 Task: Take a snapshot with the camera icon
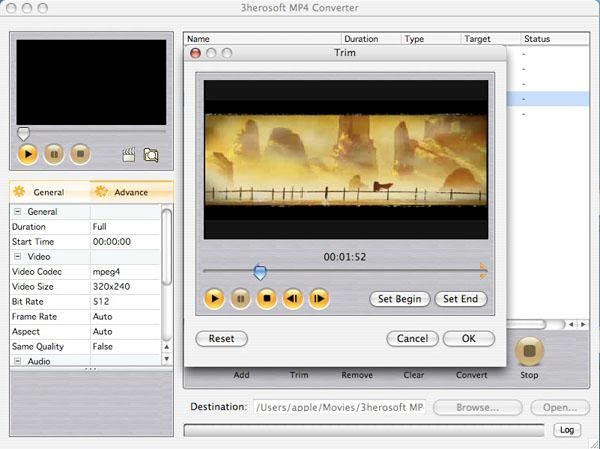[x=151, y=155]
